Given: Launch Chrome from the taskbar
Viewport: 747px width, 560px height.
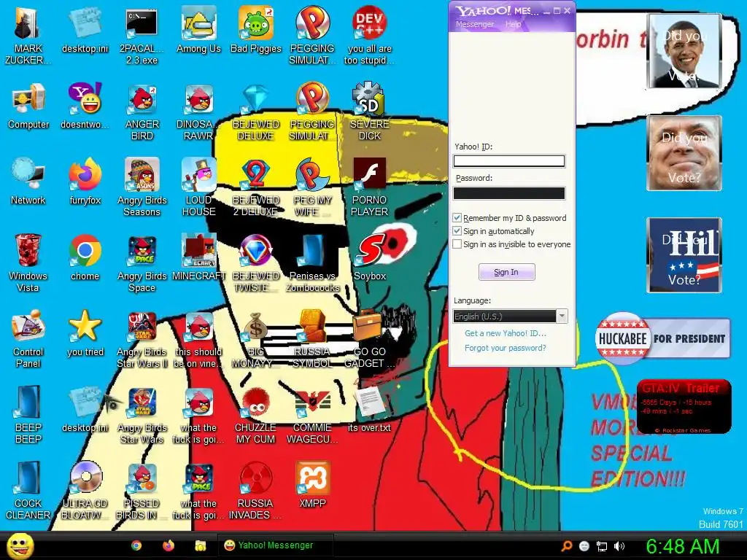Looking at the screenshot, I should (x=136, y=545).
